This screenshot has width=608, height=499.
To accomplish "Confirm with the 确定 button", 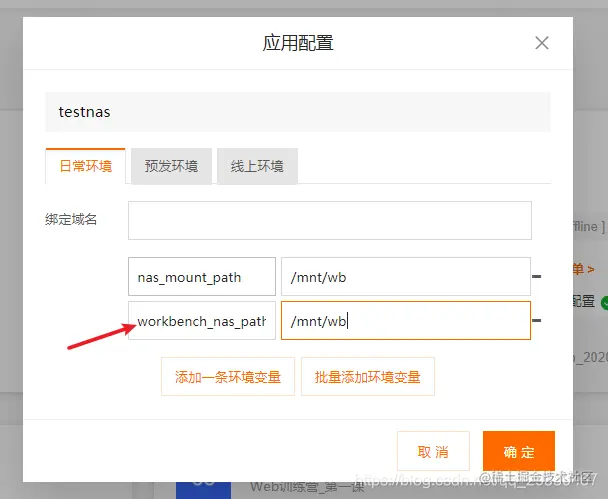I will click(519, 451).
